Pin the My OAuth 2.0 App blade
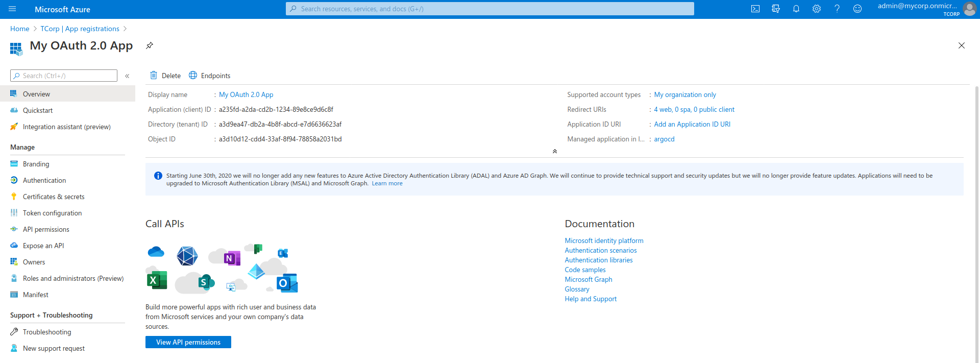This screenshot has width=980, height=363. [x=150, y=45]
